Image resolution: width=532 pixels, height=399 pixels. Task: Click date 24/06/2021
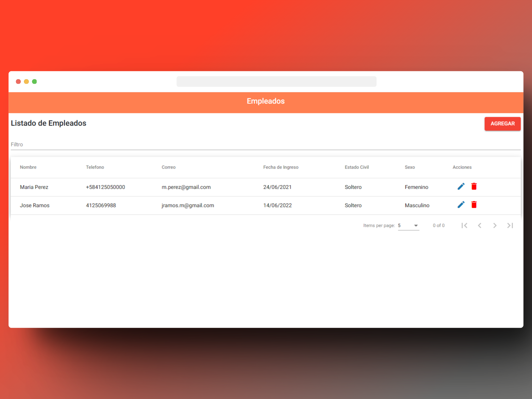(x=277, y=187)
